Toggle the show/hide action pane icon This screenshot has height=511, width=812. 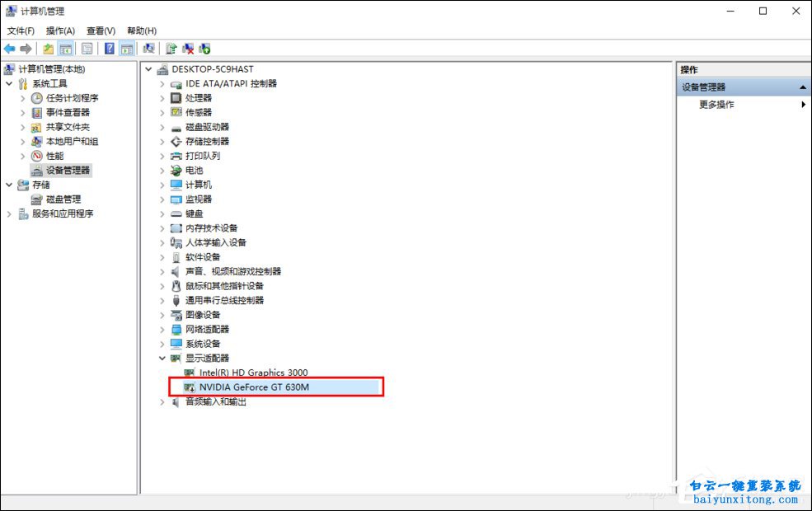126,49
